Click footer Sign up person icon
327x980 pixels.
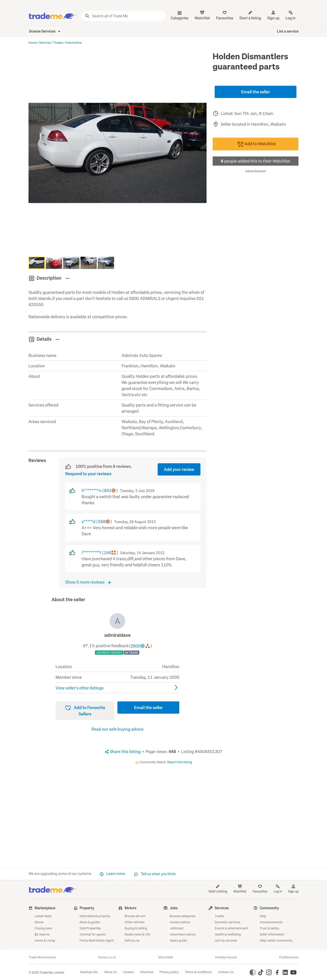(x=293, y=886)
